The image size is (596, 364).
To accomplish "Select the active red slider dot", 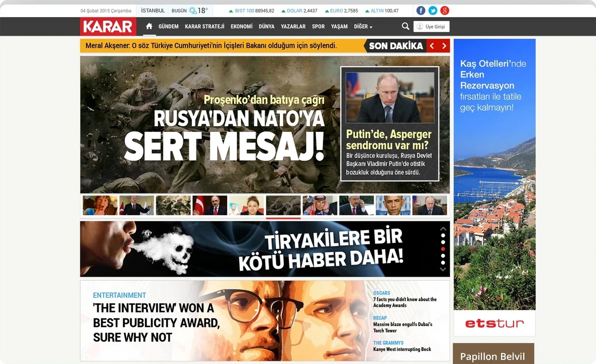I will (x=443, y=249).
